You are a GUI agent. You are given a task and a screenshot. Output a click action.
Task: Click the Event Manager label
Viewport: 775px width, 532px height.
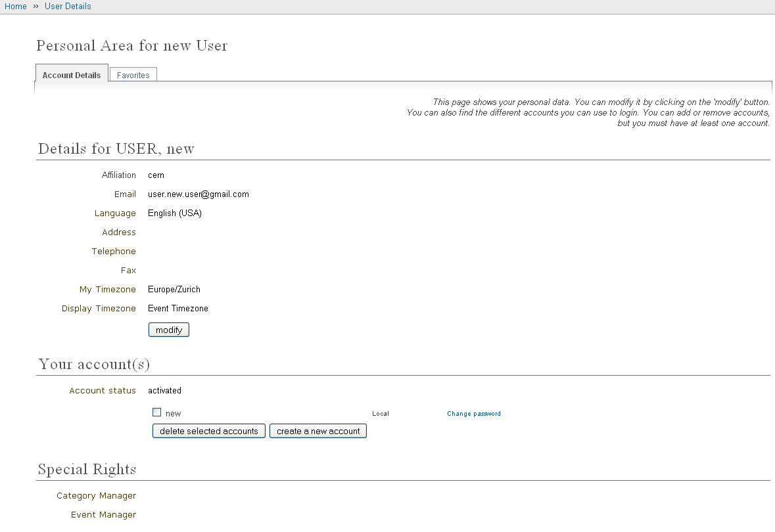(x=103, y=515)
